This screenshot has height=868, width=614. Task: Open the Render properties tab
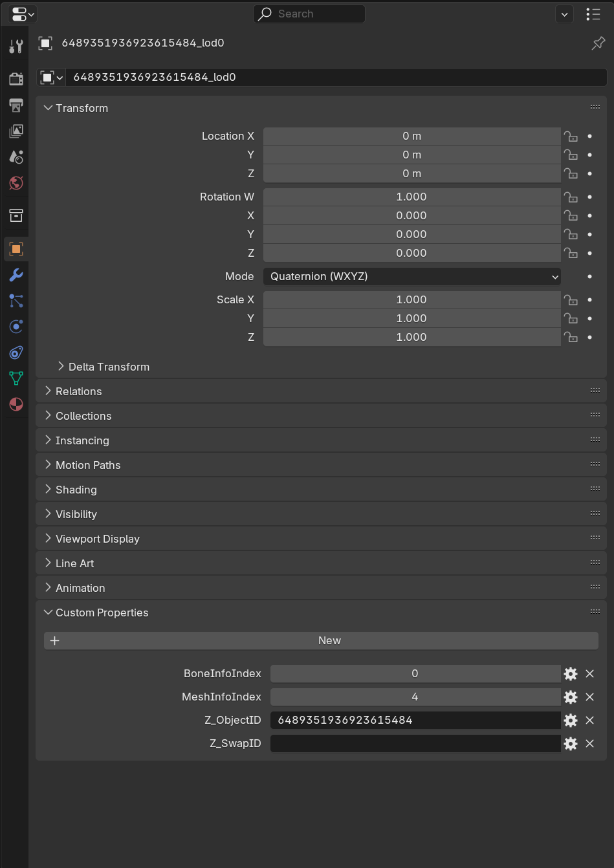pyautogui.click(x=16, y=79)
